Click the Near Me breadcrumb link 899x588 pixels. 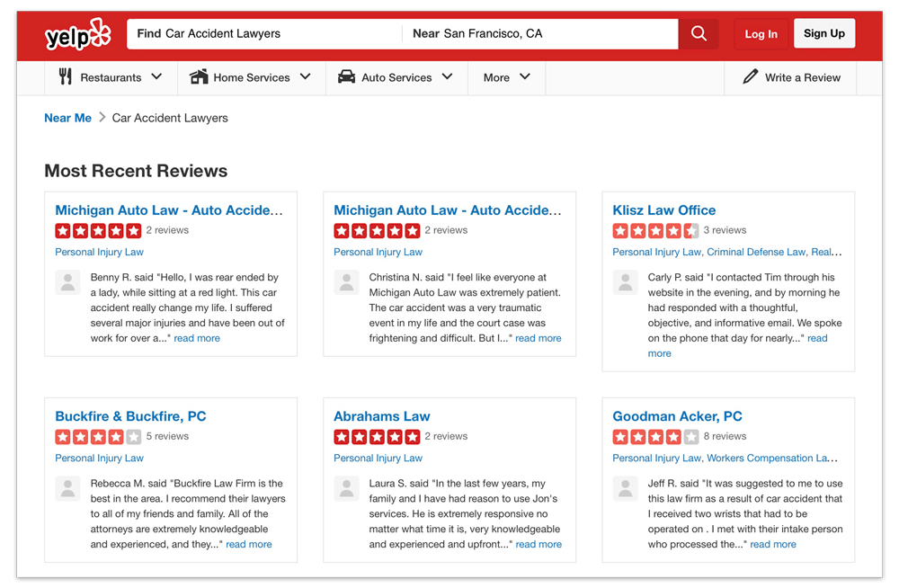tap(67, 118)
